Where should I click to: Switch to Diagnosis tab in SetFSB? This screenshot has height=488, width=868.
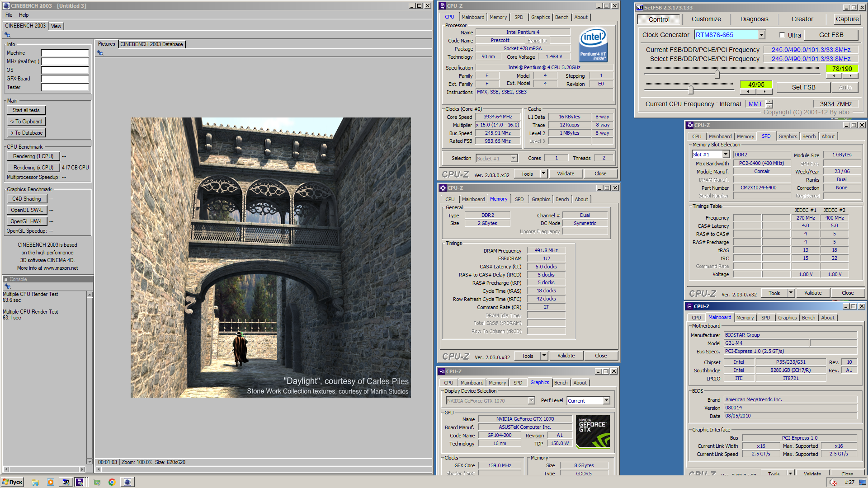click(x=754, y=19)
